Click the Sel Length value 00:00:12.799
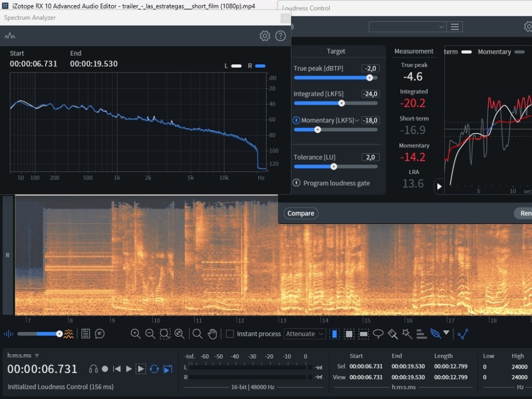This screenshot has height=399, width=532. [451, 367]
